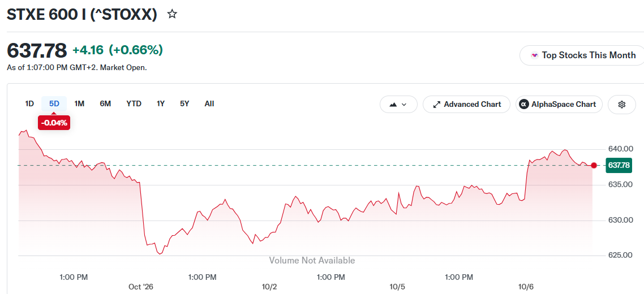644x294 pixels.
Task: Add STXE 600 to watchlist star
Action: tap(173, 14)
